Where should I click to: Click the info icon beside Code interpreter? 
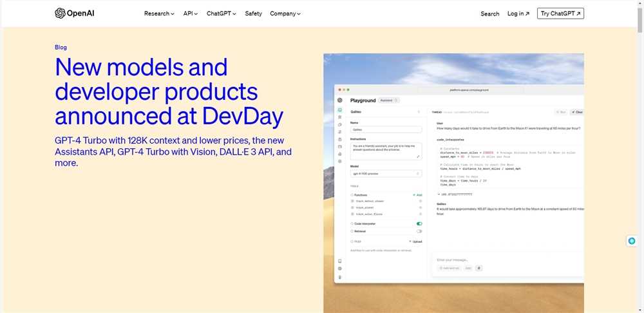352,224
